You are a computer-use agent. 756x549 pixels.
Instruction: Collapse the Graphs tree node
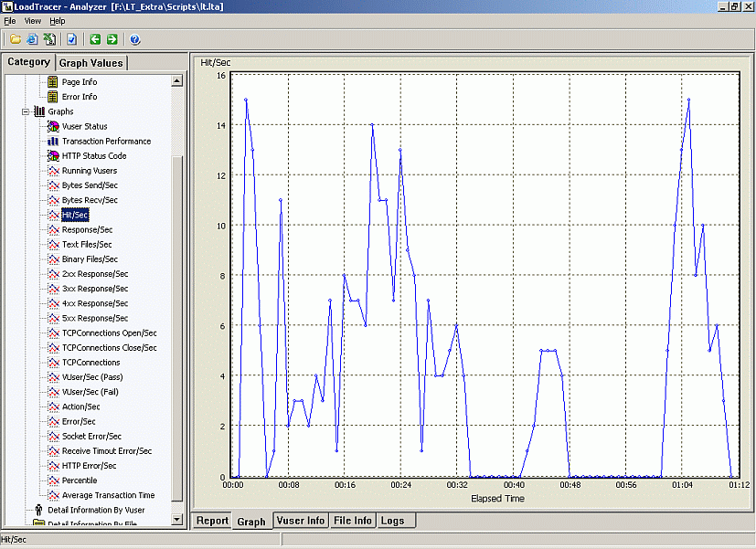coord(26,111)
